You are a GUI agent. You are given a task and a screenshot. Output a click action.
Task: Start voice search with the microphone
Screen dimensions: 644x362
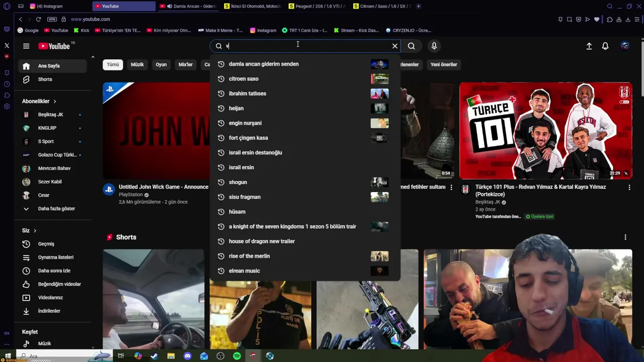click(434, 46)
